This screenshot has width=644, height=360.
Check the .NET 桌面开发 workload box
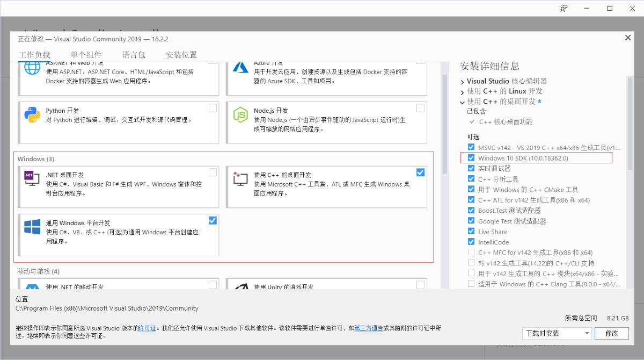(x=213, y=172)
